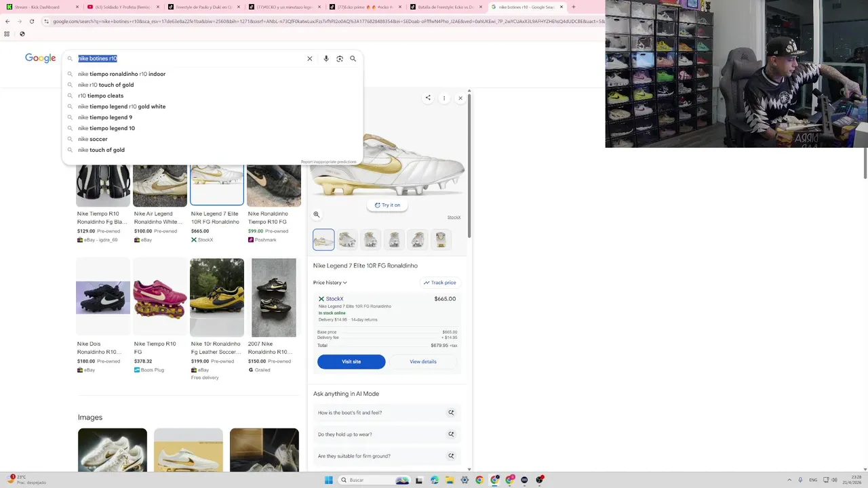Close the product detail panel
This screenshot has width=868, height=488.
pyautogui.click(x=460, y=98)
